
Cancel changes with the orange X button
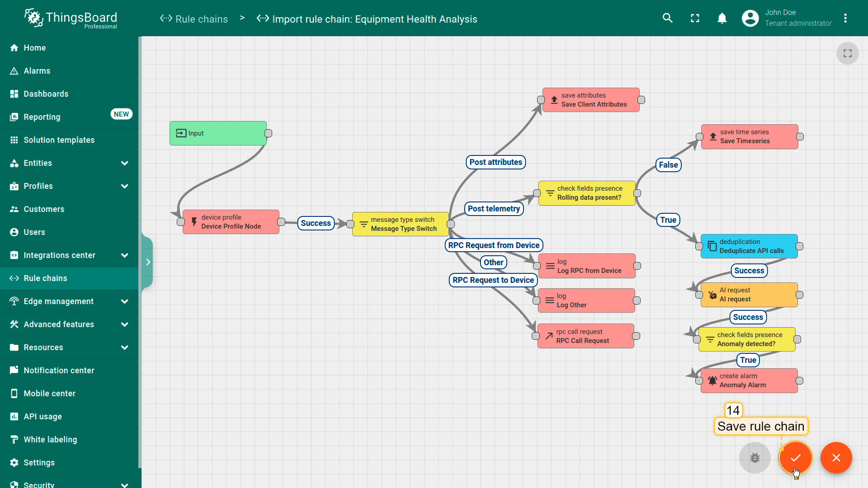tap(836, 458)
